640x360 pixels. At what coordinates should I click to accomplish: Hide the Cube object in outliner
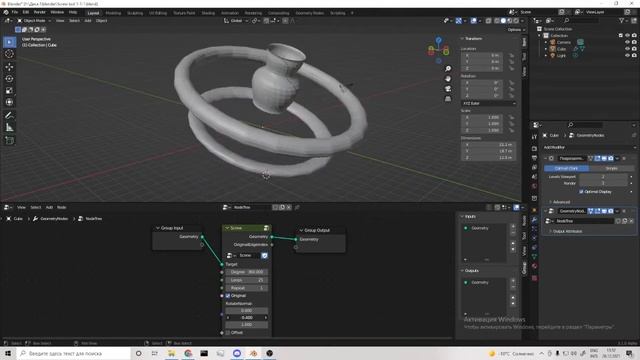[x=627, y=49]
